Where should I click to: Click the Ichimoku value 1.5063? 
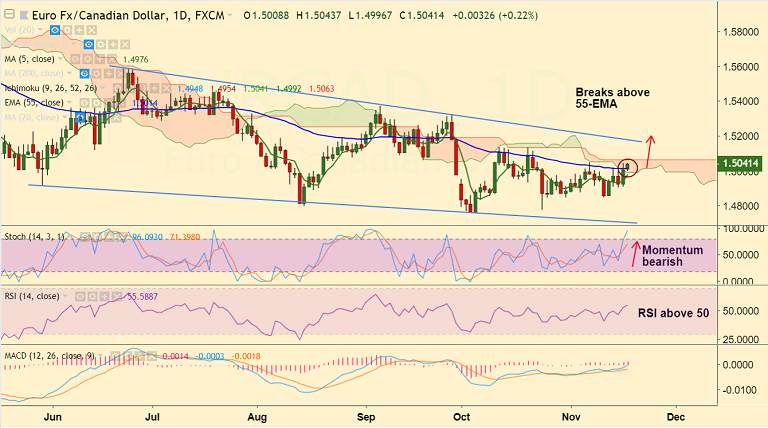click(x=321, y=89)
